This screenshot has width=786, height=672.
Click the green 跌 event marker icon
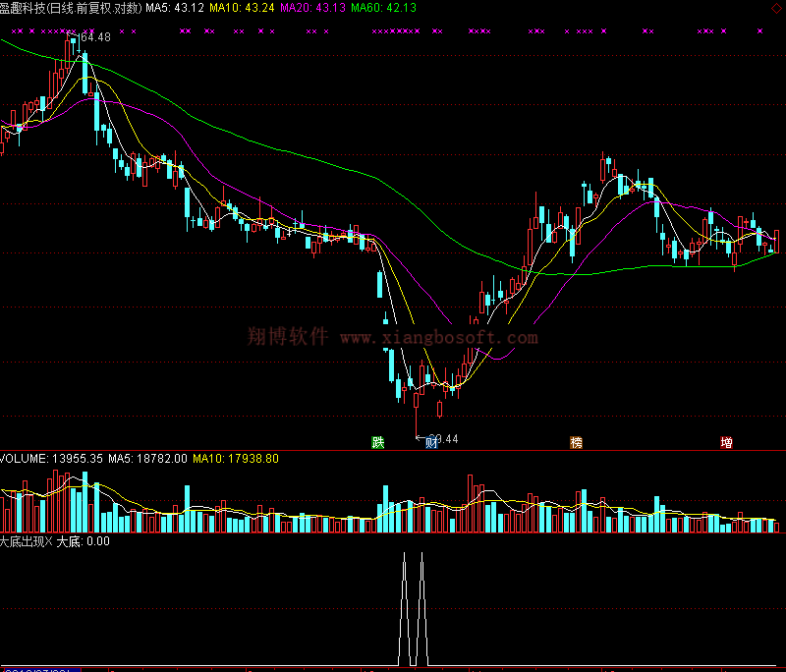click(378, 442)
